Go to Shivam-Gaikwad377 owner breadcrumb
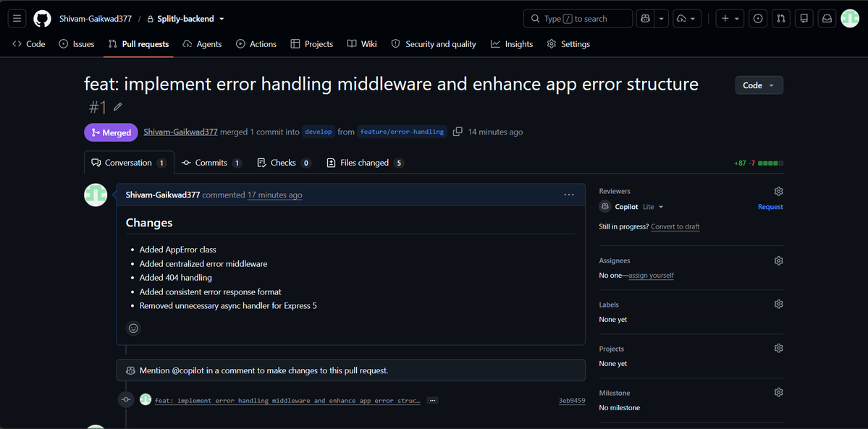The image size is (868, 429). (96, 18)
